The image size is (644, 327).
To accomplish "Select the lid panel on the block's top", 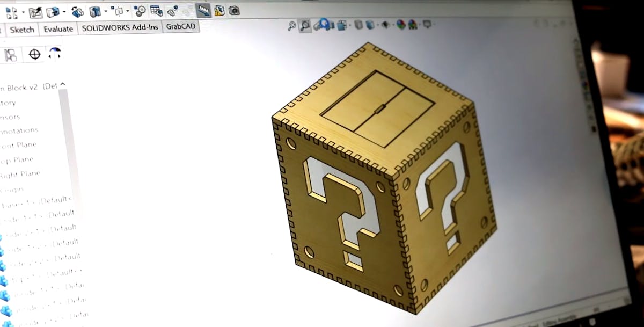I will click(377, 110).
